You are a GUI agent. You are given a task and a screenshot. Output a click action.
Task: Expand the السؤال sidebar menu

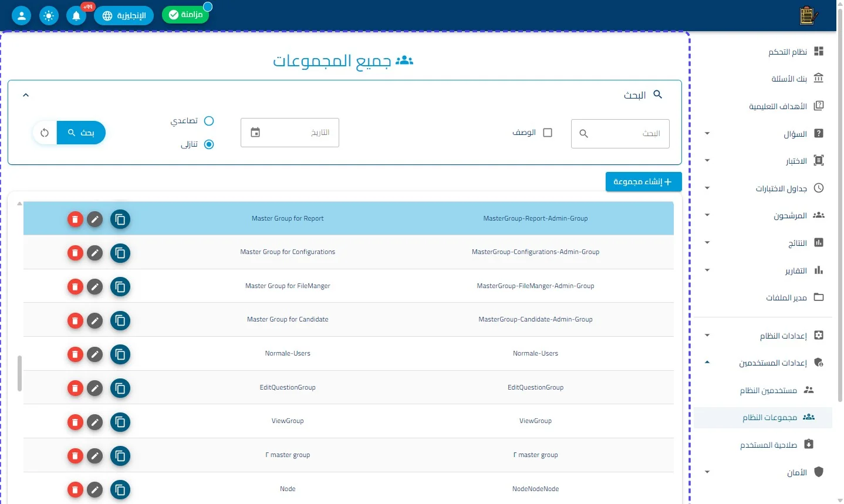coord(707,134)
